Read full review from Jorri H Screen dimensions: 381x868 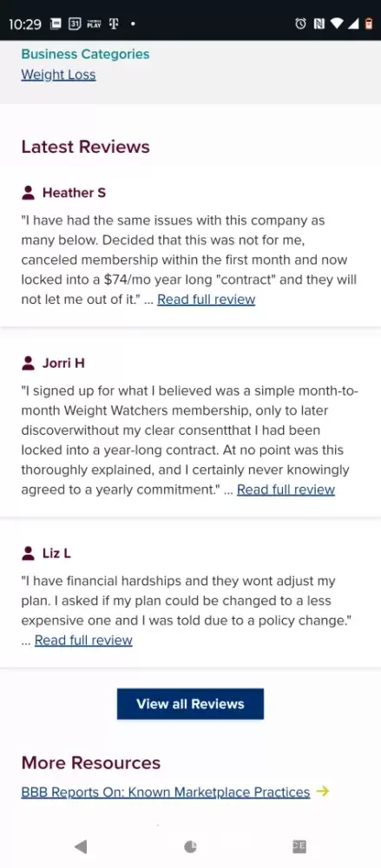(x=286, y=490)
